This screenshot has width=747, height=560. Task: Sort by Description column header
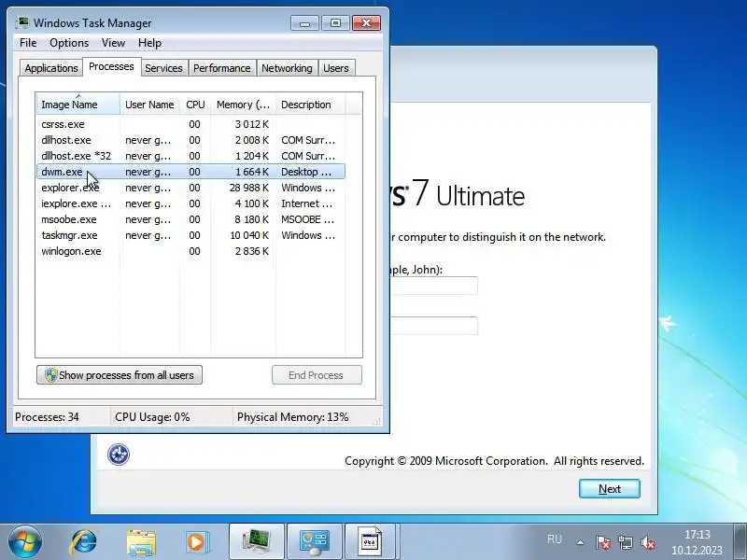[310, 105]
